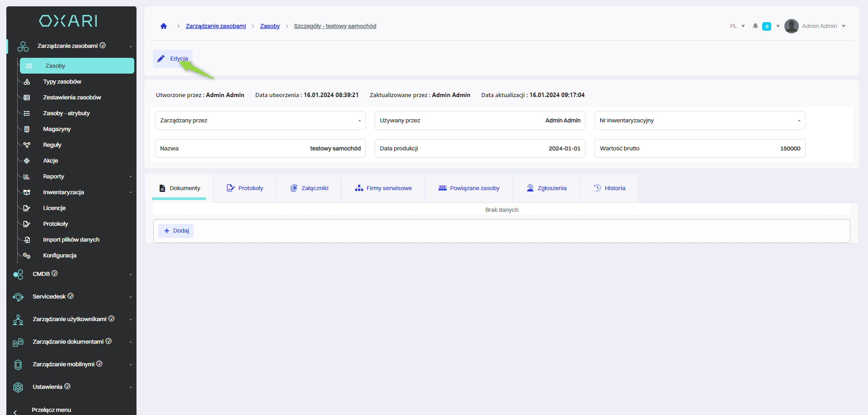The image size is (868, 415).
Task: Collapse the Zarządzanie zasobami section
Action: point(131,46)
